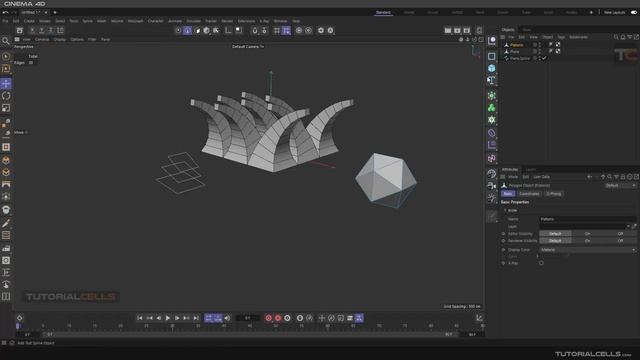Click the Autokeying record button

coord(278,318)
